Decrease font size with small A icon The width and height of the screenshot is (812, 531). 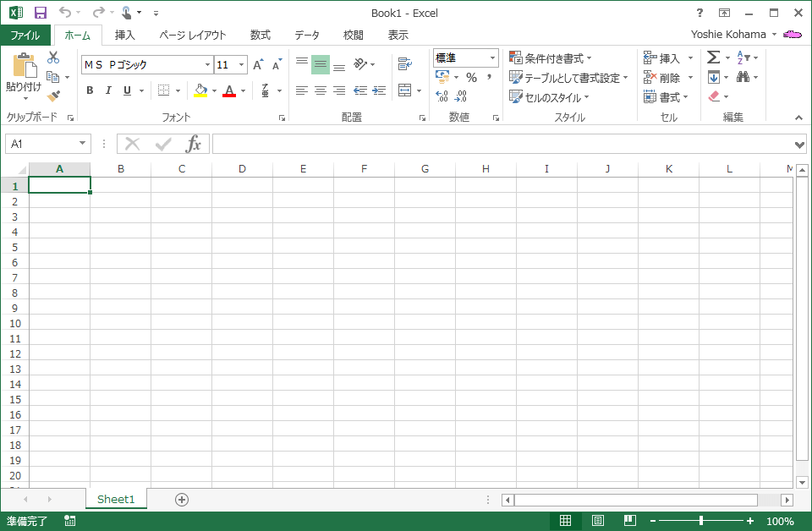(277, 65)
